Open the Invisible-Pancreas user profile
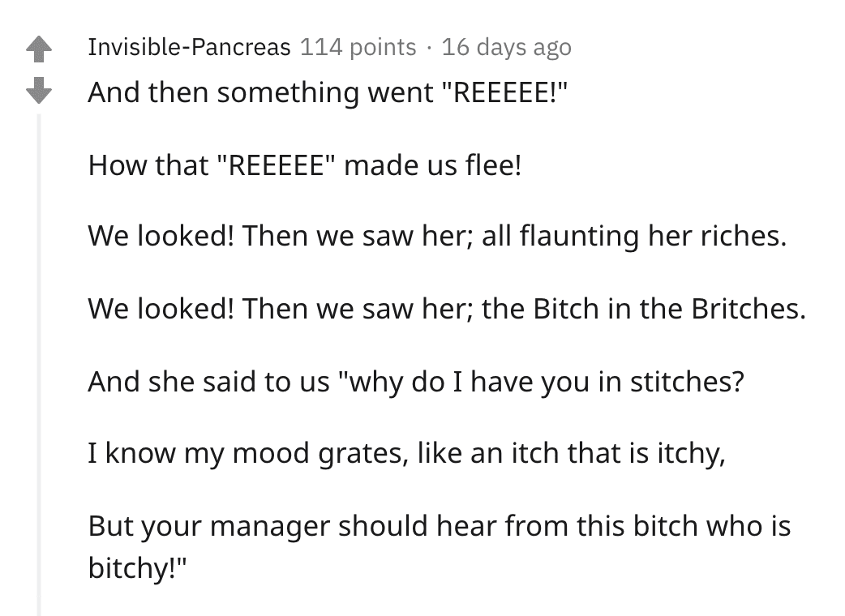845x616 pixels. [189, 47]
